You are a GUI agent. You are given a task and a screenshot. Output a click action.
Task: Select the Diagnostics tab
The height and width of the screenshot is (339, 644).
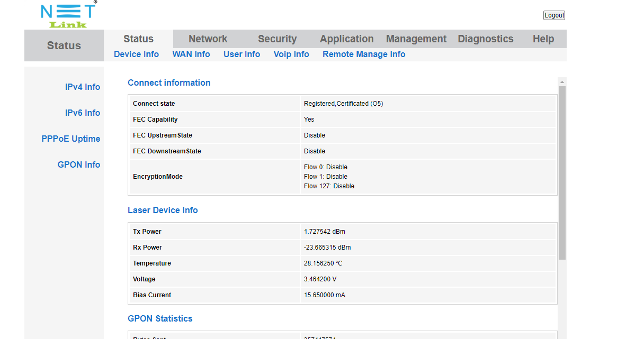[x=485, y=39]
